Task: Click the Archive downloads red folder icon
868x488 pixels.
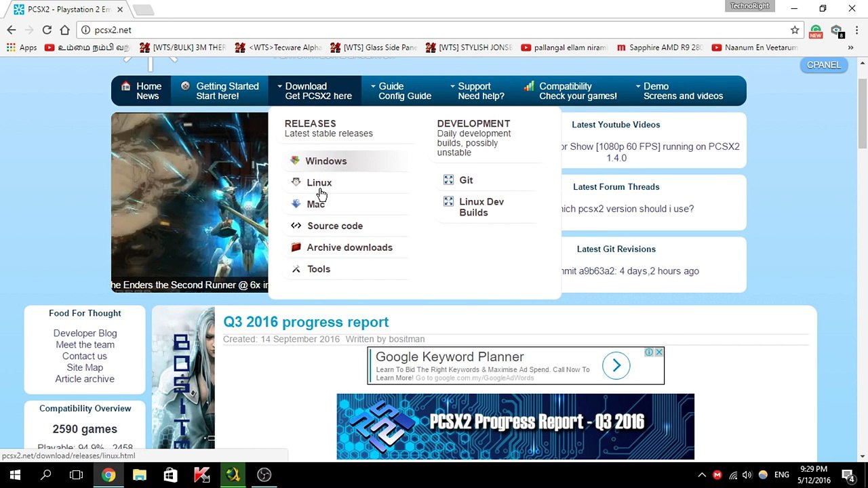Action: (x=296, y=247)
